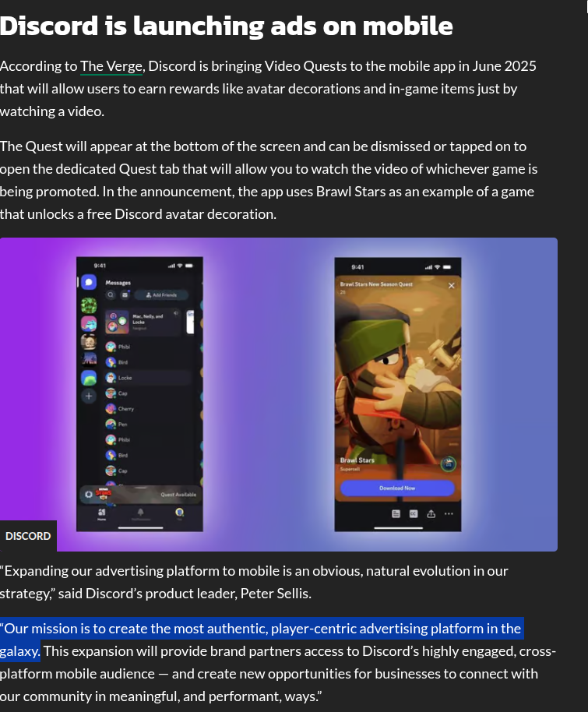588x712 pixels.
Task: Select the Locke conversation row
Action: tap(147, 378)
